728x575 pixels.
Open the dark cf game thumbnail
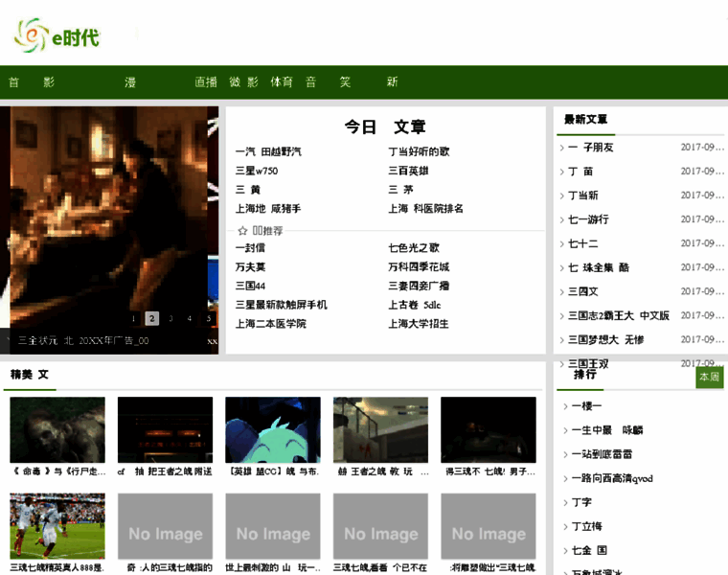point(166,429)
